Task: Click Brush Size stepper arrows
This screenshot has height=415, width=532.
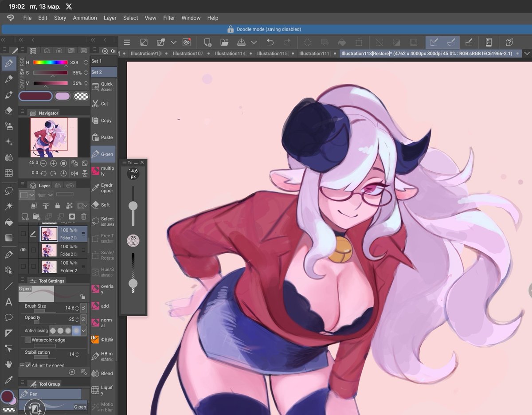Action: pos(77,308)
